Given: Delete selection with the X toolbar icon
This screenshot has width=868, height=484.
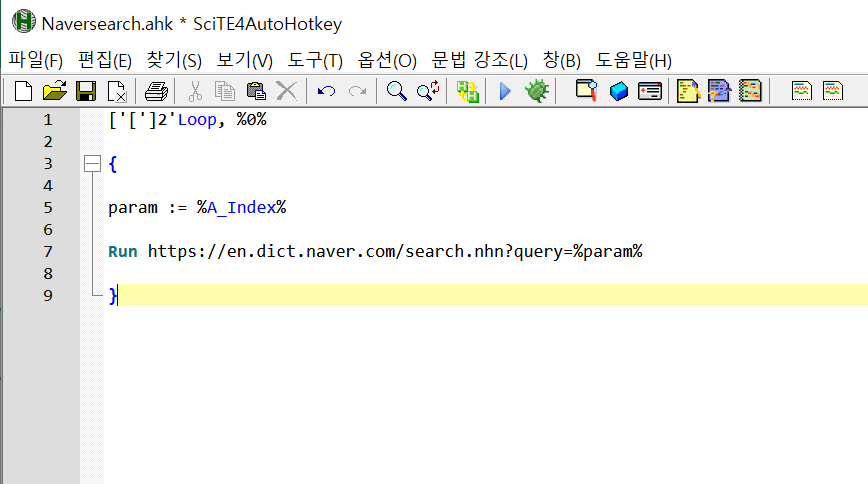Looking at the screenshot, I should click(287, 91).
